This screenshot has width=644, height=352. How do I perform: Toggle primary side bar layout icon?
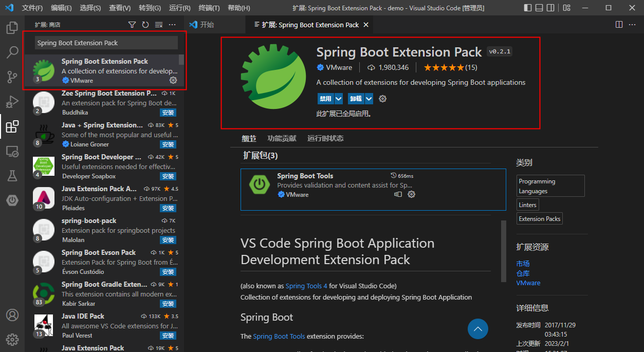coord(528,8)
